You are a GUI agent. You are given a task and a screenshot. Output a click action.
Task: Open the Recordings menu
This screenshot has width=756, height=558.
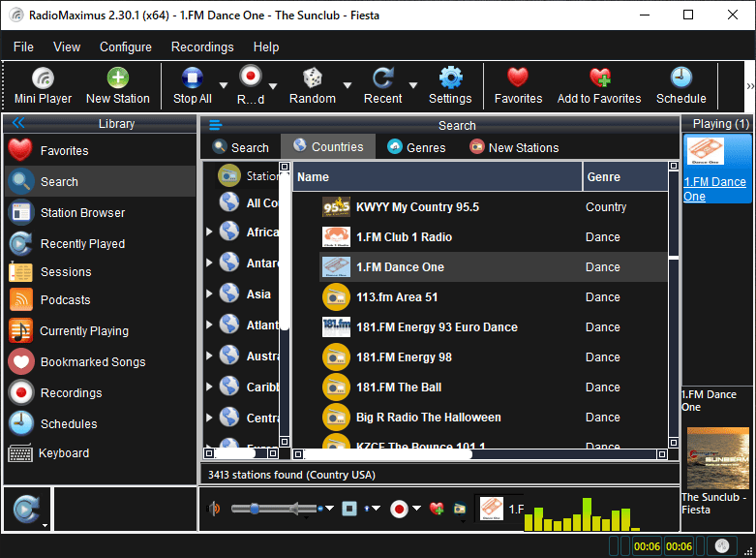coord(202,46)
